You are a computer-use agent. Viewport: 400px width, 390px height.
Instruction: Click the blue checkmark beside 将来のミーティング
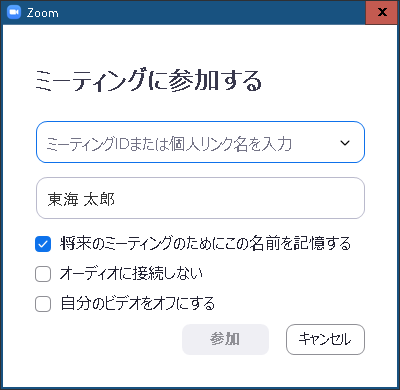[x=43, y=244]
